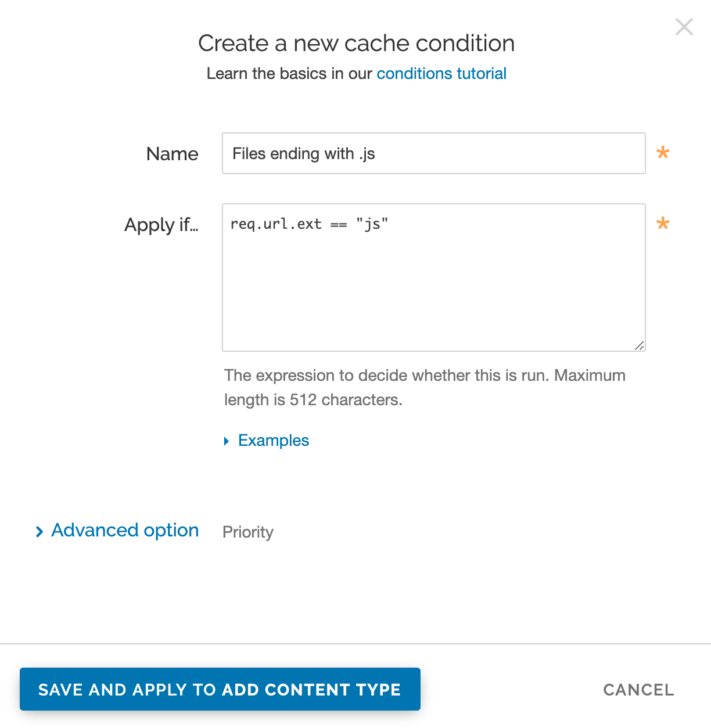Screen dimensions: 711x728
Task: Click the Name field label
Action: point(172,154)
